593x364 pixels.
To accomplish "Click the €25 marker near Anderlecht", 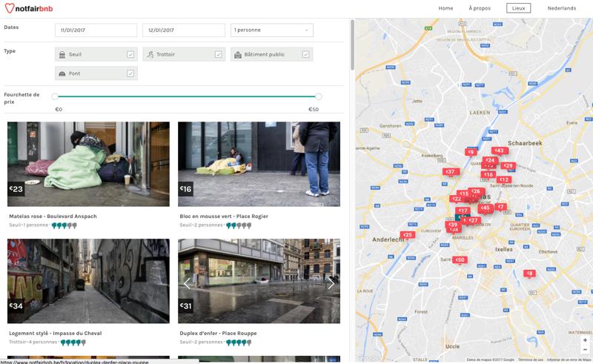I will 407,235.
